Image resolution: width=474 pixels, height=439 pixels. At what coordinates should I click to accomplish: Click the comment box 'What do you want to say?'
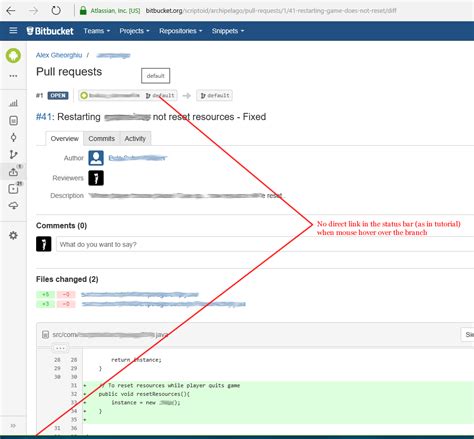click(x=265, y=244)
